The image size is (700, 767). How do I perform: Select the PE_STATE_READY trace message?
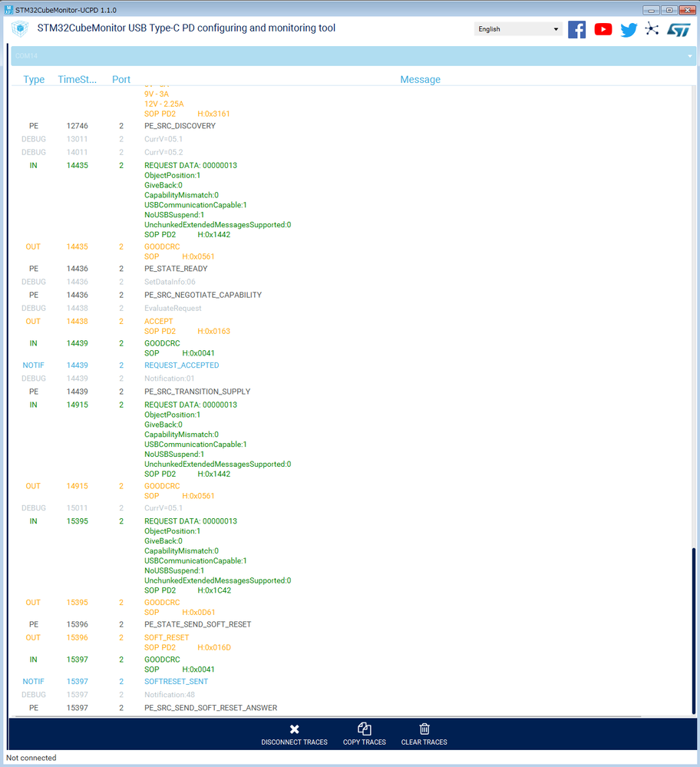pyautogui.click(x=176, y=269)
